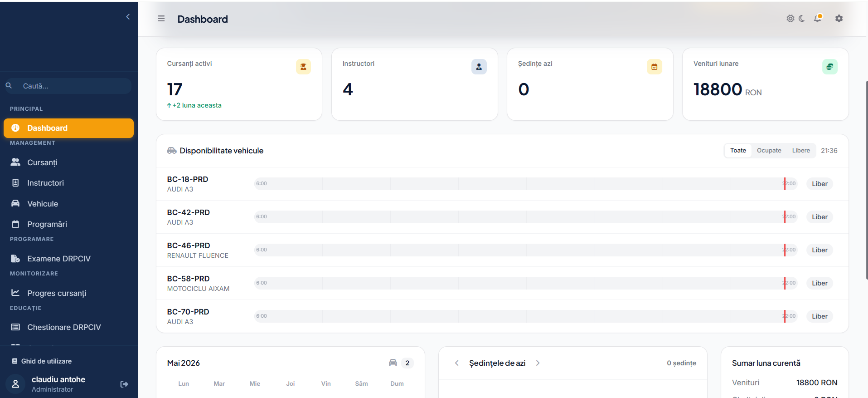The image size is (868, 398).
Task: Switch to dark mode with moon icon
Action: (x=802, y=19)
